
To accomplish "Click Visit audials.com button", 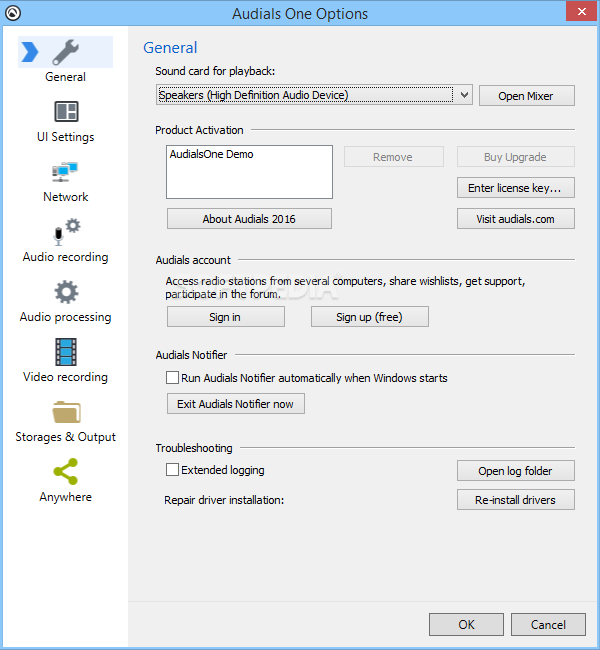I will (515, 218).
